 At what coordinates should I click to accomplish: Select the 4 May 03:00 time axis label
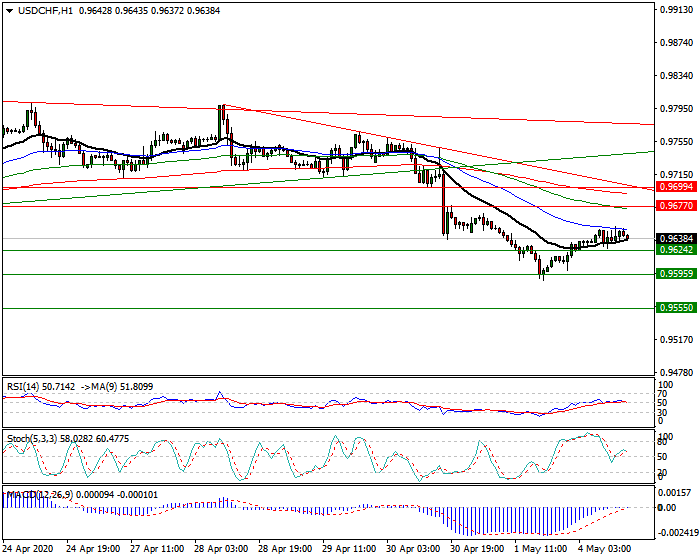coord(604,548)
